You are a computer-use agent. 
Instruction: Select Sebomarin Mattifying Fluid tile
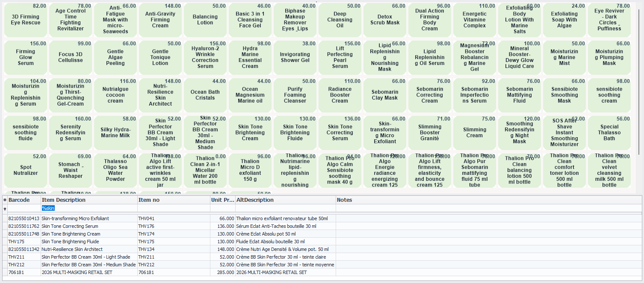520,95
